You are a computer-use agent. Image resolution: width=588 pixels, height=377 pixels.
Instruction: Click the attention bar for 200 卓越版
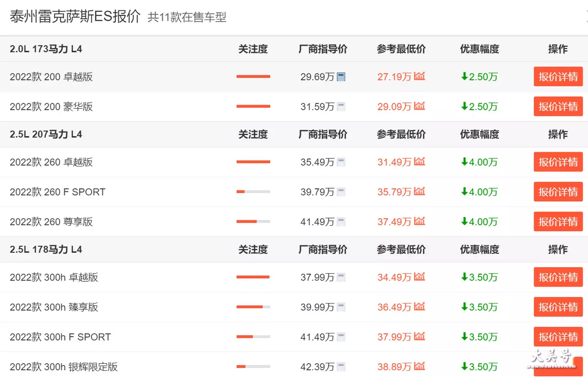click(253, 77)
